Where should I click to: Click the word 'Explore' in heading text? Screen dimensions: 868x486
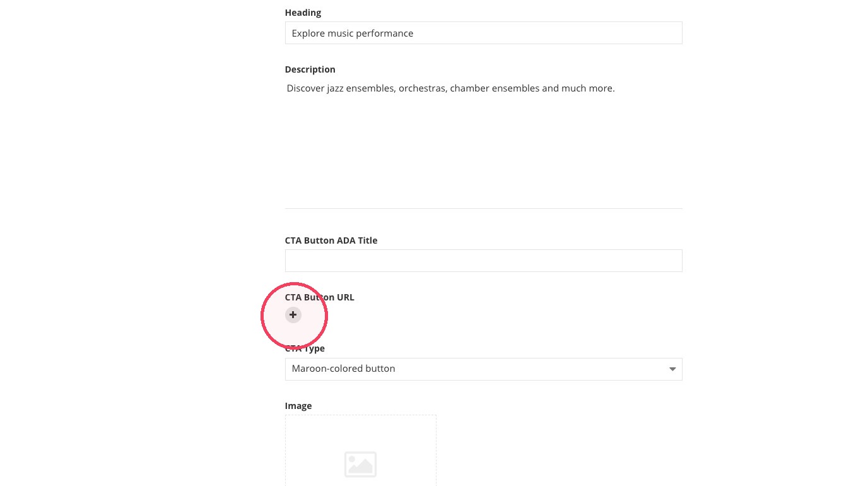click(308, 33)
